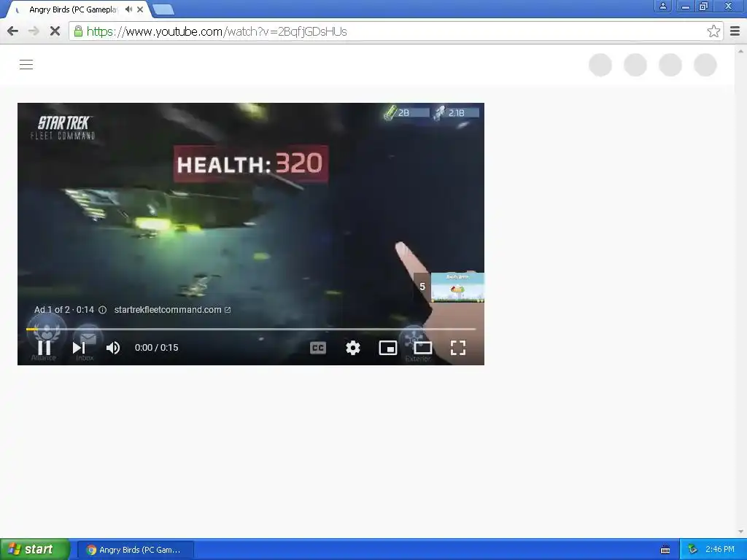Open Chrome user profile button

662,6
